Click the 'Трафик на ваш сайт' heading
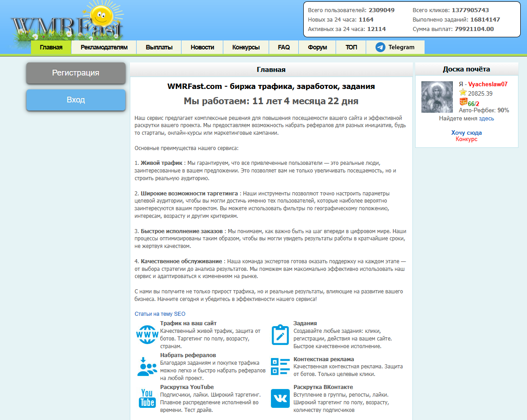The width and height of the screenshot is (527, 420). (188, 323)
